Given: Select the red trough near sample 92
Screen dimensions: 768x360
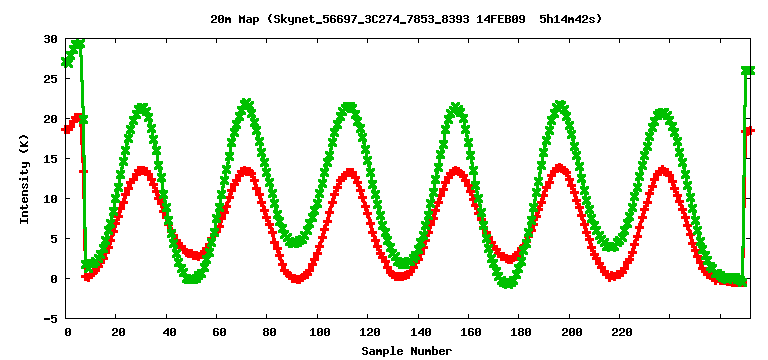Looking at the screenshot, I should 298,278.
